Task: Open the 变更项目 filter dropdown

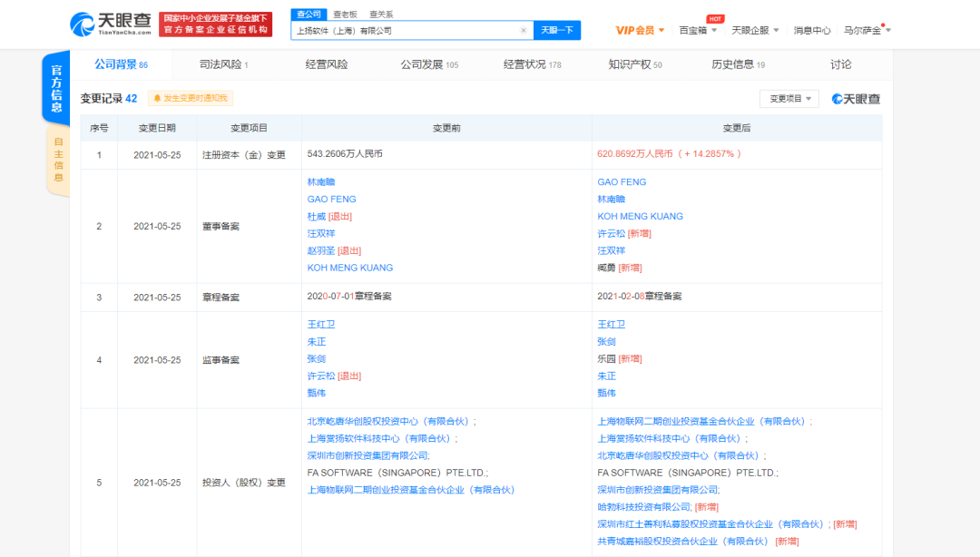Action: tap(789, 99)
